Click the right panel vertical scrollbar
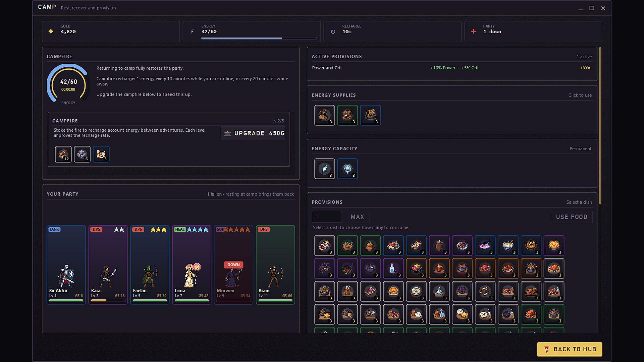Viewport: 644px width, 362px height. [600, 126]
